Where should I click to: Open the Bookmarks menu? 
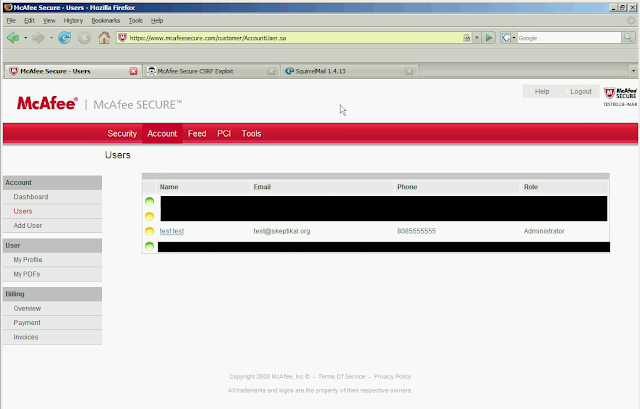106,20
